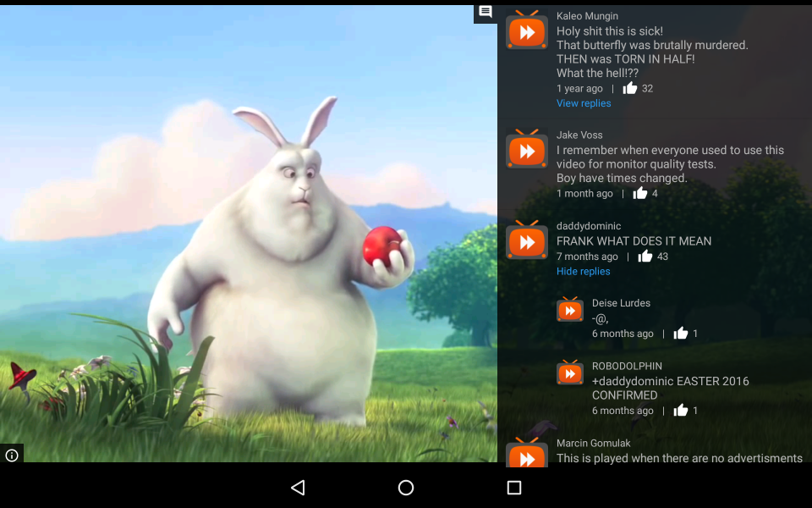Like Deise Lurdes' reply with thumbs up
812x508 pixels.
tap(681, 334)
